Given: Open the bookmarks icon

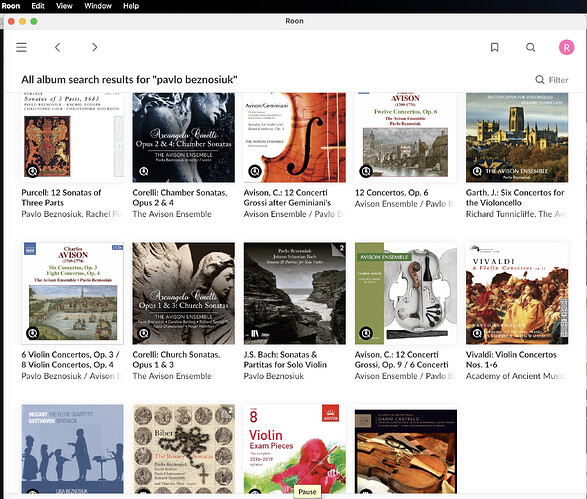Looking at the screenshot, I should point(494,47).
